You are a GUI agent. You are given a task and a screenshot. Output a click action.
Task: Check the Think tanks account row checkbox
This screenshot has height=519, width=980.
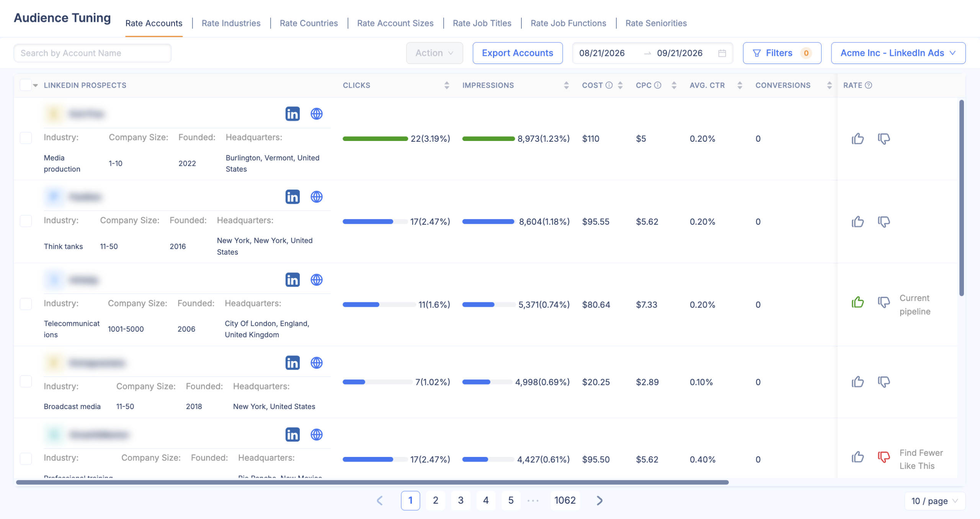(26, 221)
